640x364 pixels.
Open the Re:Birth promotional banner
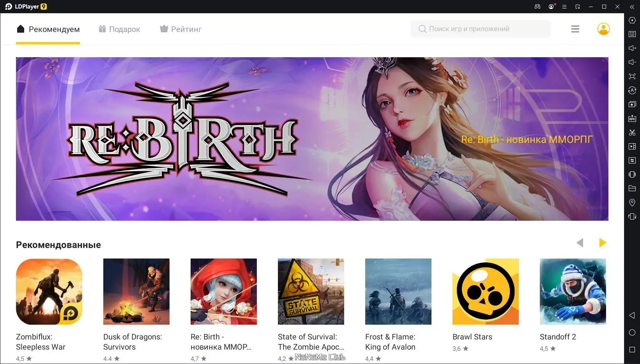(x=312, y=139)
